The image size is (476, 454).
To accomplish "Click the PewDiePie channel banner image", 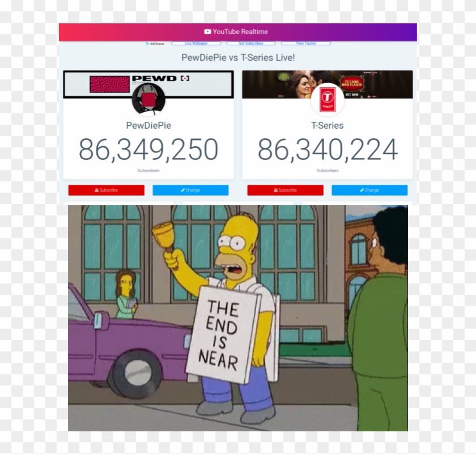I will tap(148, 84).
